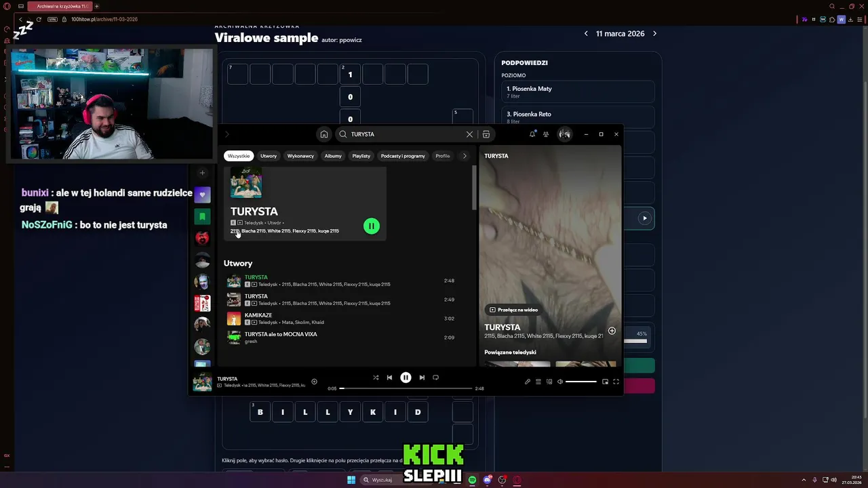This screenshot has height=488, width=868.
Task: Click green pause button on TURYSTA top result
Action: coord(372,226)
